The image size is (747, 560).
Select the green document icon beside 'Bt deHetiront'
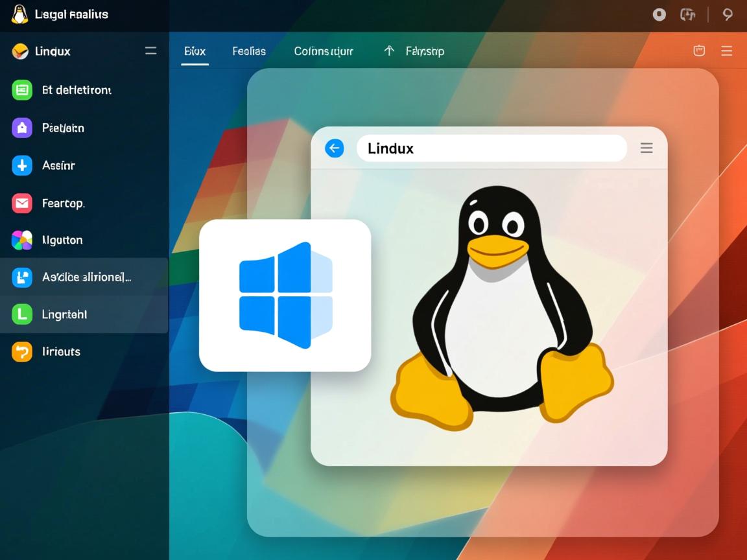coord(21,90)
